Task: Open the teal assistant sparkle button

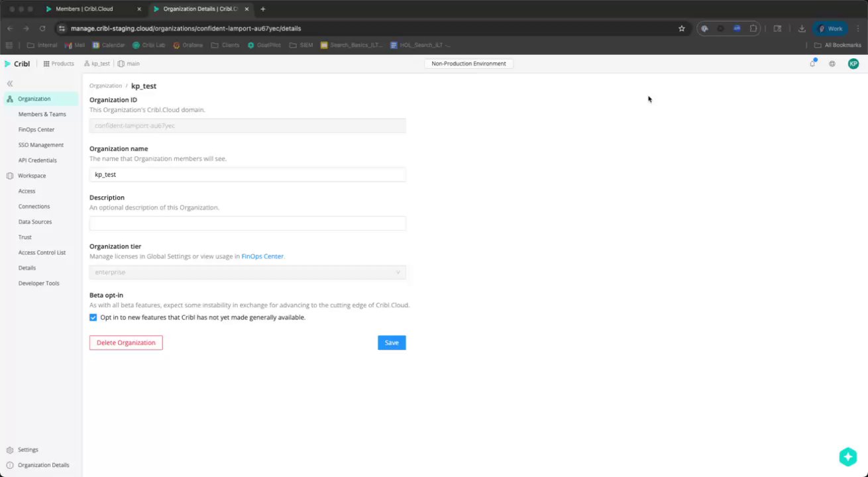Action: coord(848,456)
